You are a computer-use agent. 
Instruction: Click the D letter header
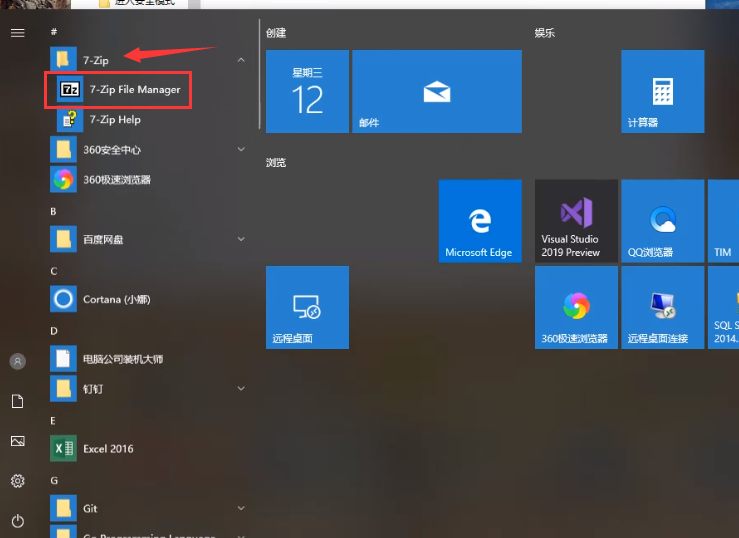(54, 331)
